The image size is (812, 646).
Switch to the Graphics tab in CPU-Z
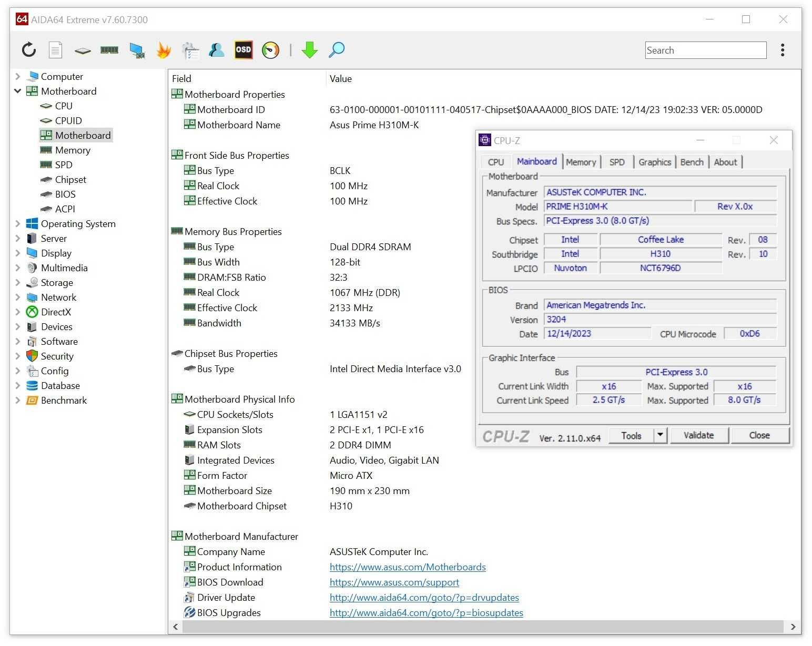click(655, 162)
